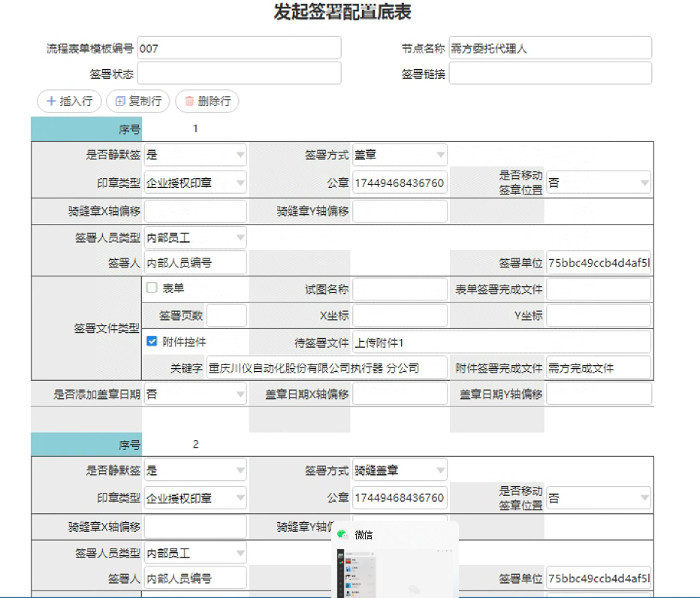Click the 流程表单模板编号 input field
The width and height of the screenshot is (700, 598).
tap(239, 48)
